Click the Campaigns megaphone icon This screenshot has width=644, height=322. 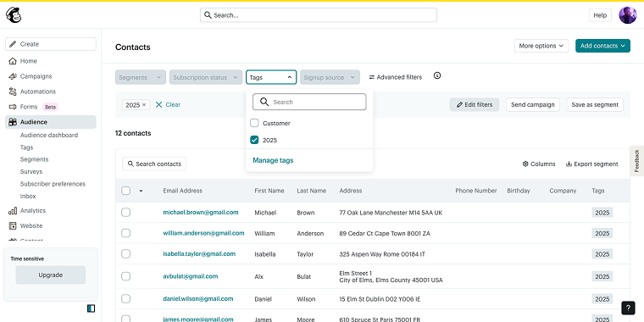(x=13, y=76)
